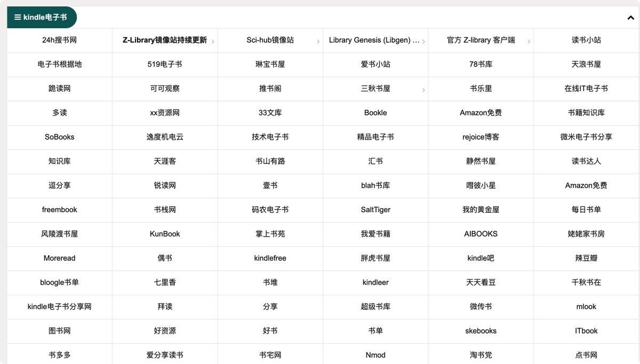Open blah书库
This screenshot has width=640, height=364.
tap(375, 185)
